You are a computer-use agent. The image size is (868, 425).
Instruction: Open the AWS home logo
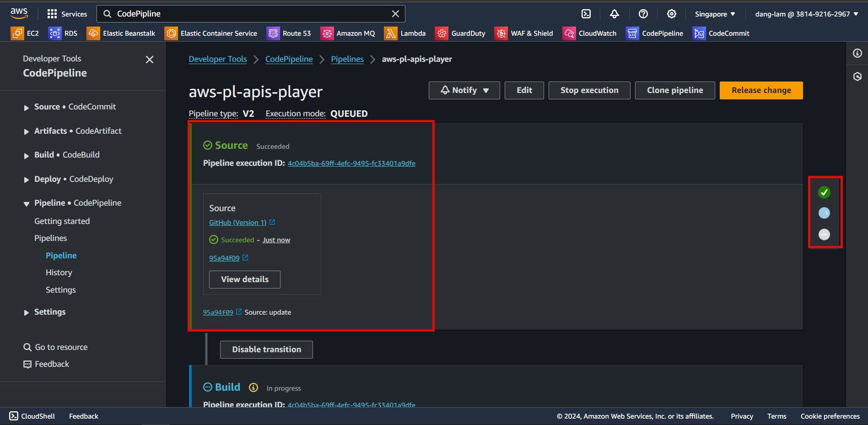(19, 14)
